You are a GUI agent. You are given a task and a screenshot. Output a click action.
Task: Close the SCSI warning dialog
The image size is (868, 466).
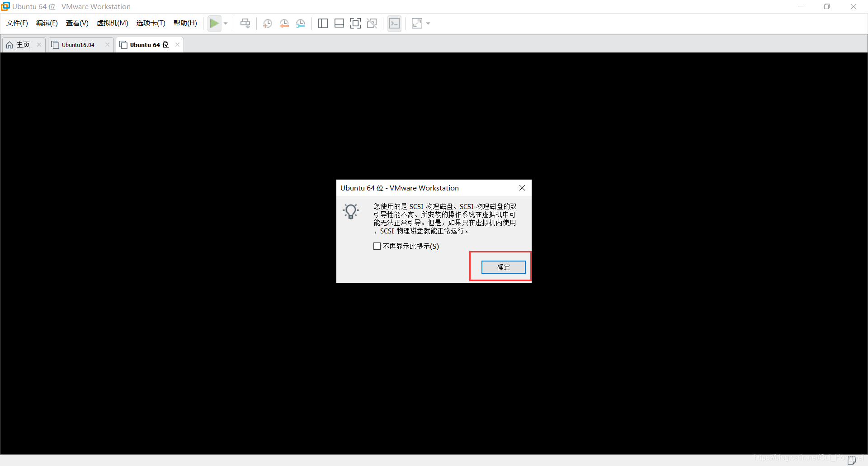[x=522, y=188]
